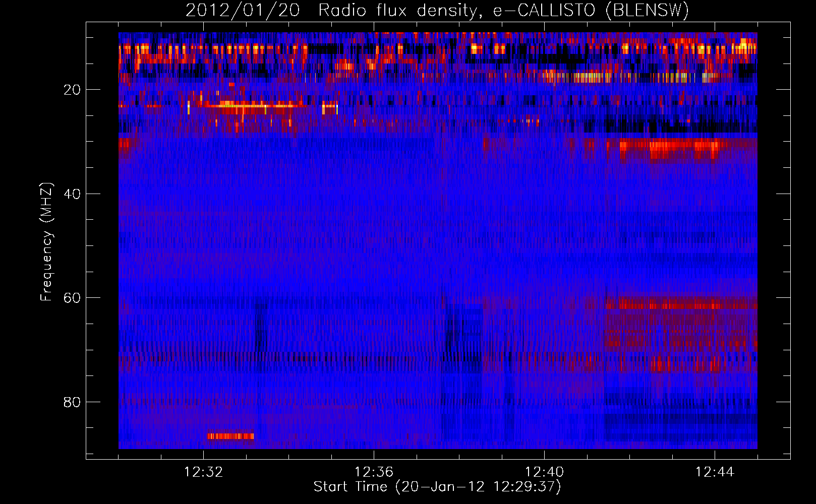
Task: Click the date "2012/01/20" in the title
Action: point(243,11)
